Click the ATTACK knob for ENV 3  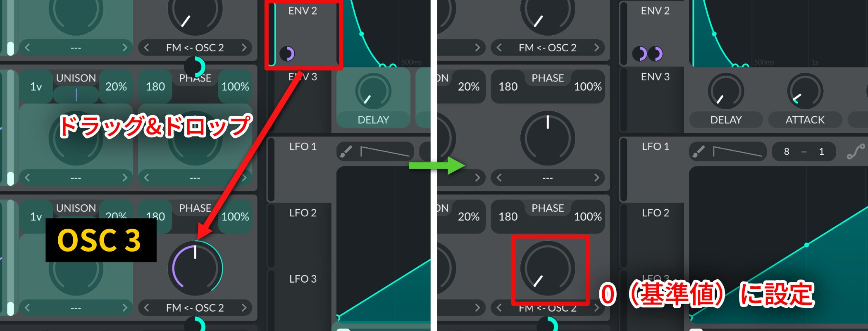coord(805,91)
